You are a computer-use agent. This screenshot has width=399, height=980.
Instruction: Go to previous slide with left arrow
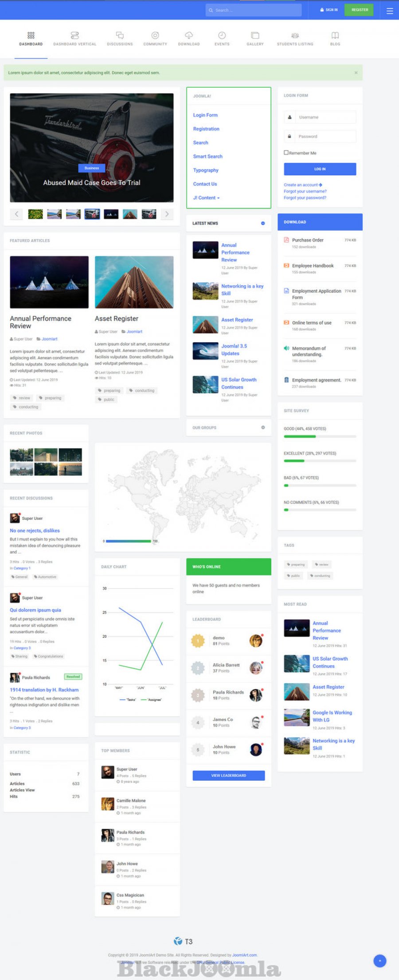17,214
